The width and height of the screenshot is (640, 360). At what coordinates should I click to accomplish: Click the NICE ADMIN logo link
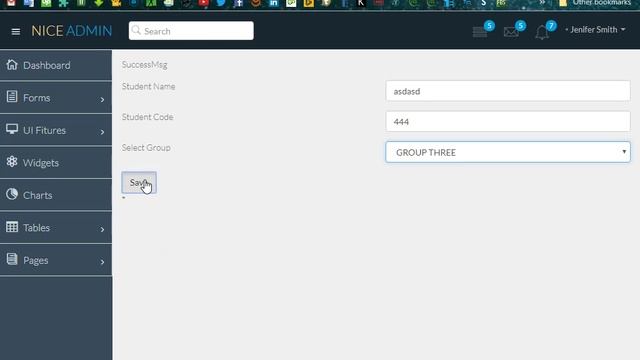(x=71, y=31)
